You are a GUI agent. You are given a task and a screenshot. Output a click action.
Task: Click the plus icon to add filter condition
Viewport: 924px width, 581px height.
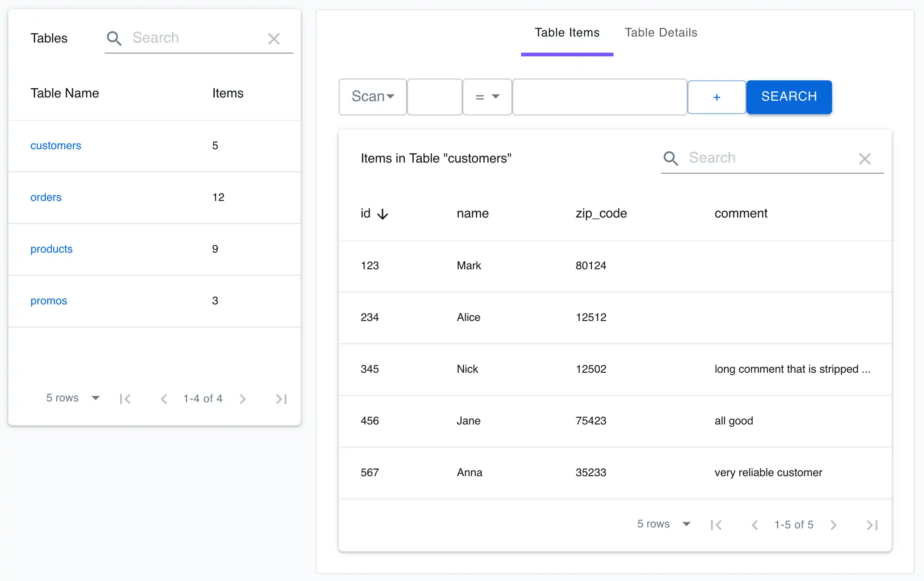(x=717, y=97)
